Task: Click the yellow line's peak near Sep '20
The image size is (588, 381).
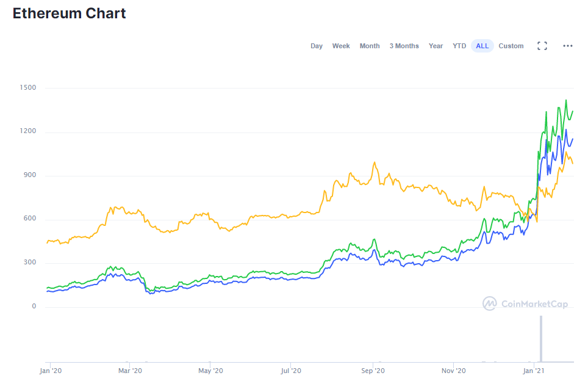Action: click(374, 163)
